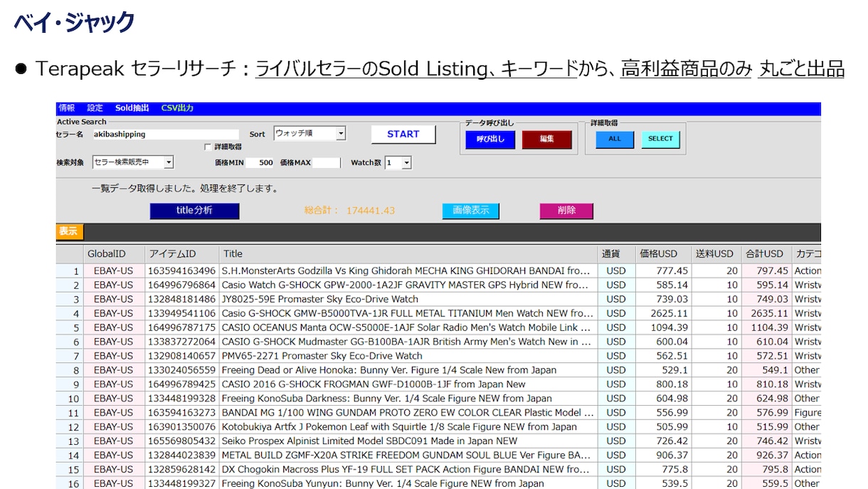Open the 設定 menu

[95, 108]
